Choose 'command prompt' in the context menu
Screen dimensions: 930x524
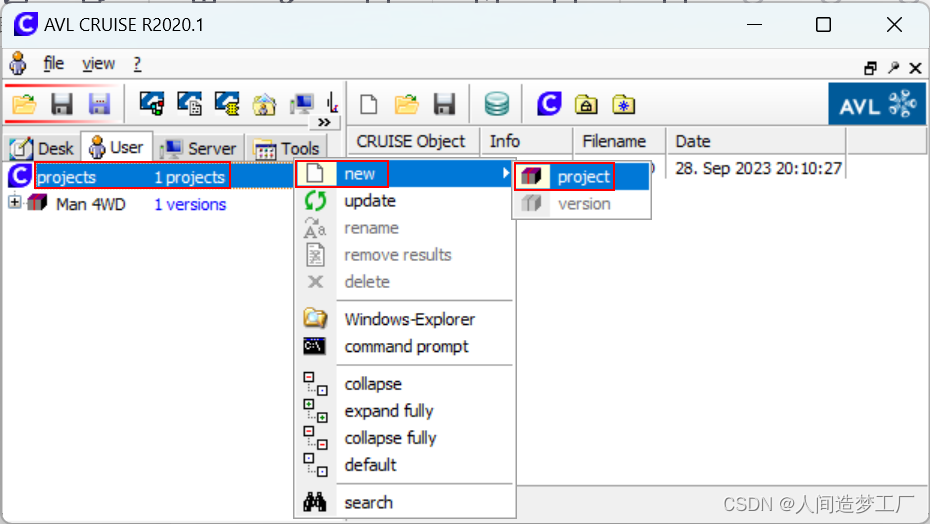405,346
